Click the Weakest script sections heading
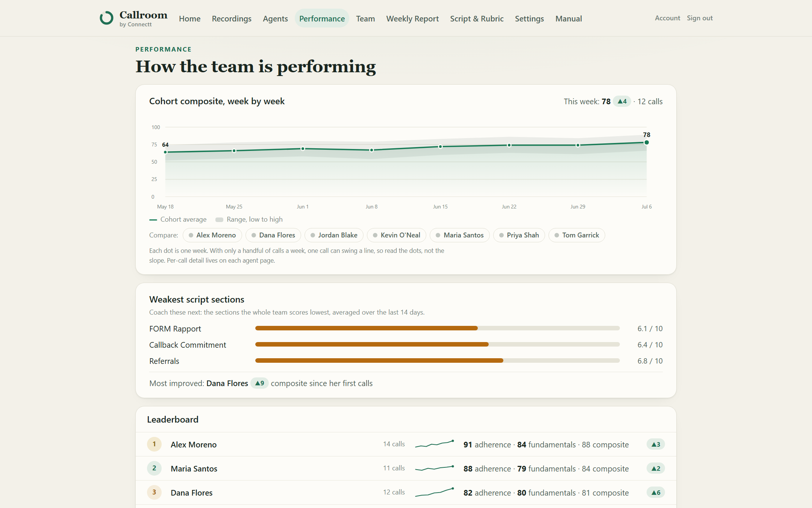Screen dimensions: 812x508 click(197, 299)
